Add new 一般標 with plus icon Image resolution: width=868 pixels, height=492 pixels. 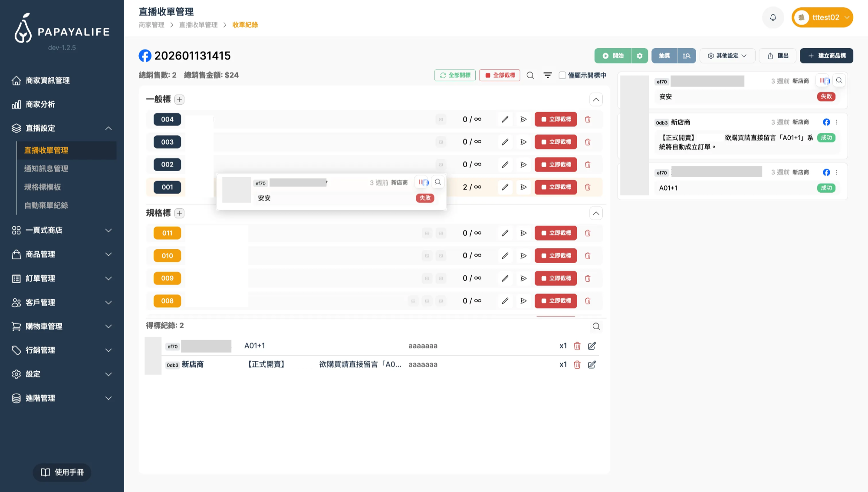tap(179, 99)
